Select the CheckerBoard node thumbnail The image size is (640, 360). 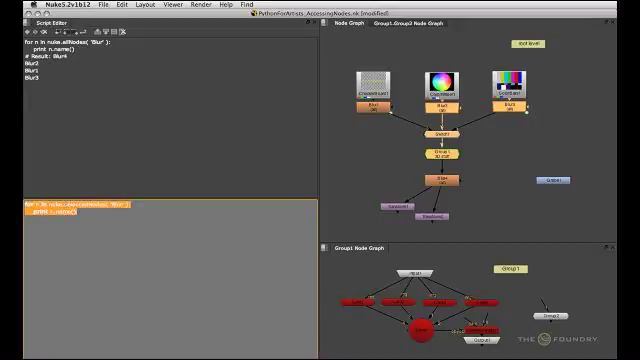(373, 85)
